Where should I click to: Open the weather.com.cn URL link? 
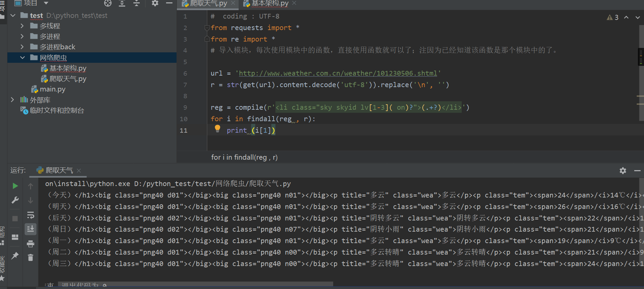coord(338,73)
